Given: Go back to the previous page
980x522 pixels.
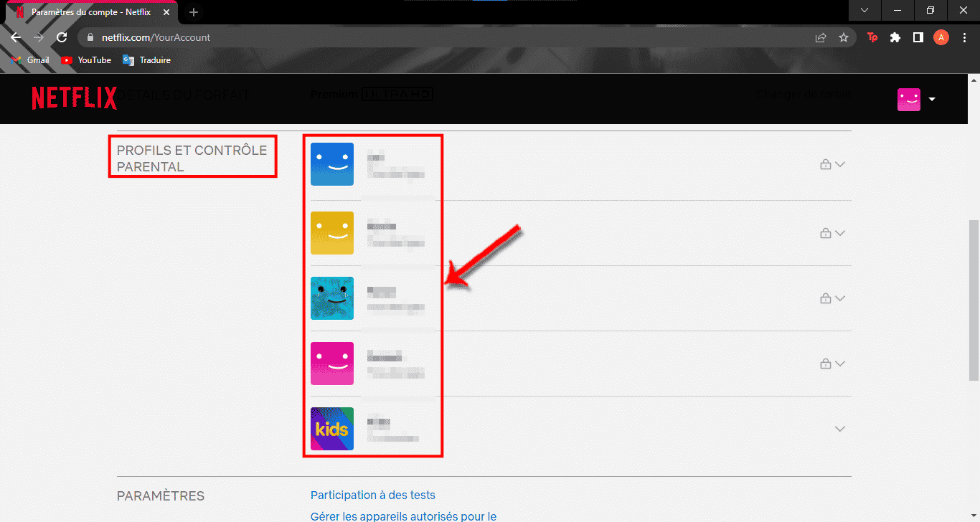Looking at the screenshot, I should (16, 37).
